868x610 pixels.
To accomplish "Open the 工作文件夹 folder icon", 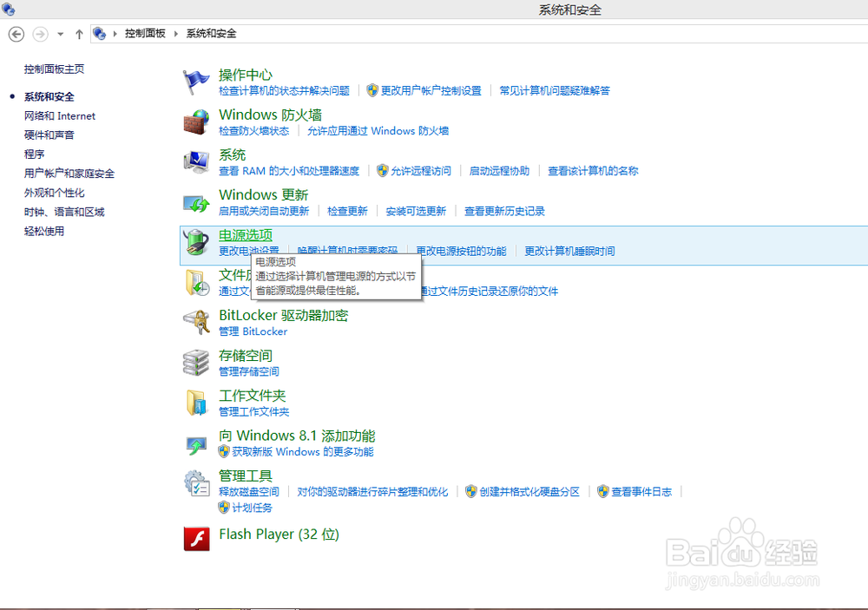I will 196,403.
